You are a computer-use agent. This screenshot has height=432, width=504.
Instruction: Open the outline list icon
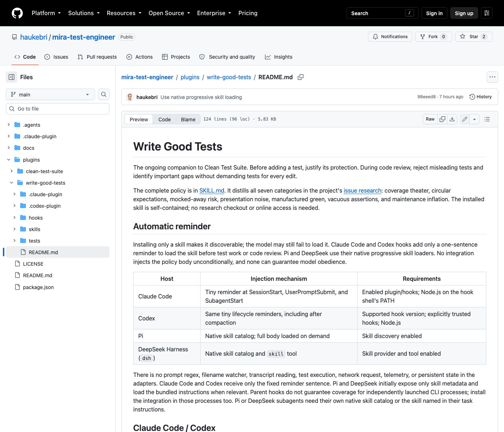click(x=487, y=119)
